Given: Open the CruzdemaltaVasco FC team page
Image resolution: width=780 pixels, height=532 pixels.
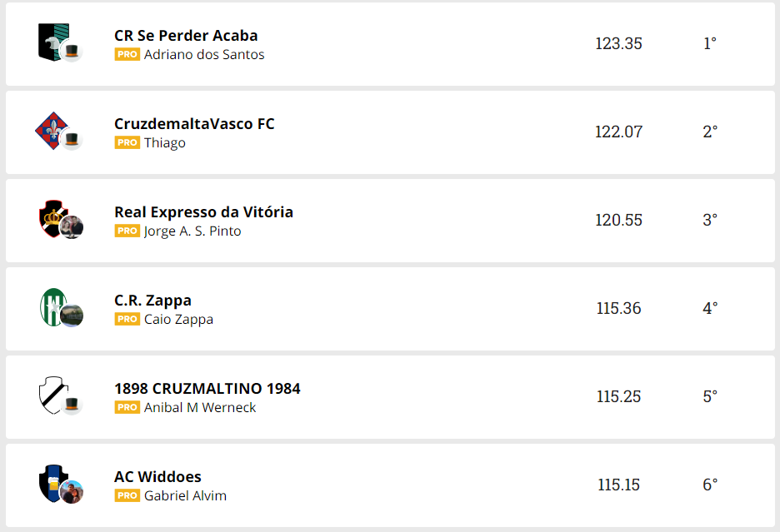Looking at the screenshot, I should pyautogui.click(x=194, y=124).
